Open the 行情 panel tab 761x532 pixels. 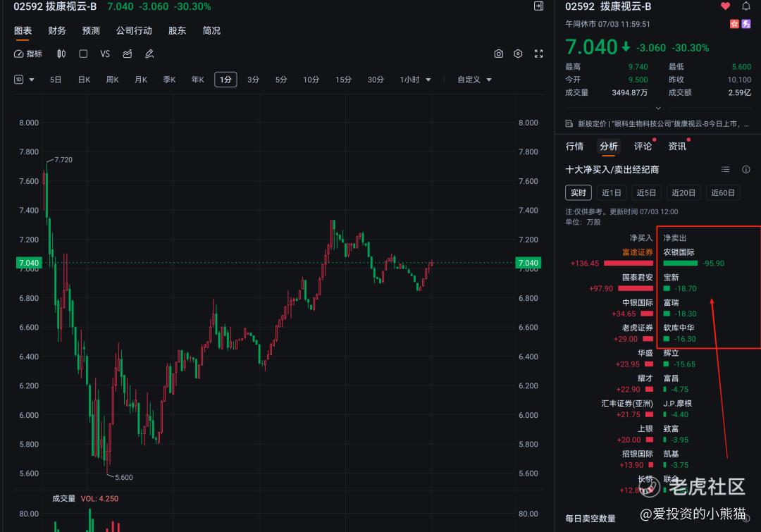tap(575, 146)
